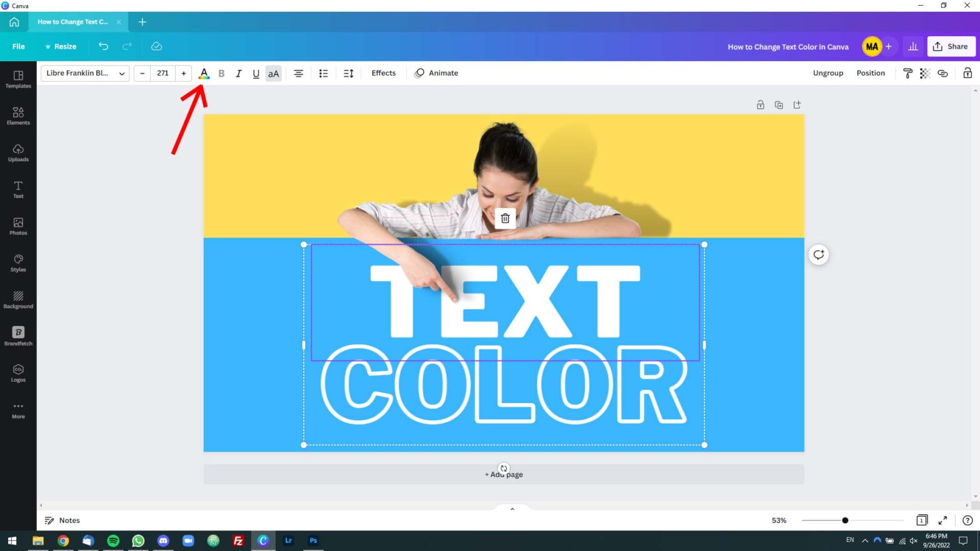The image size is (980, 551).
Task: Open the transparency setting
Action: (925, 73)
